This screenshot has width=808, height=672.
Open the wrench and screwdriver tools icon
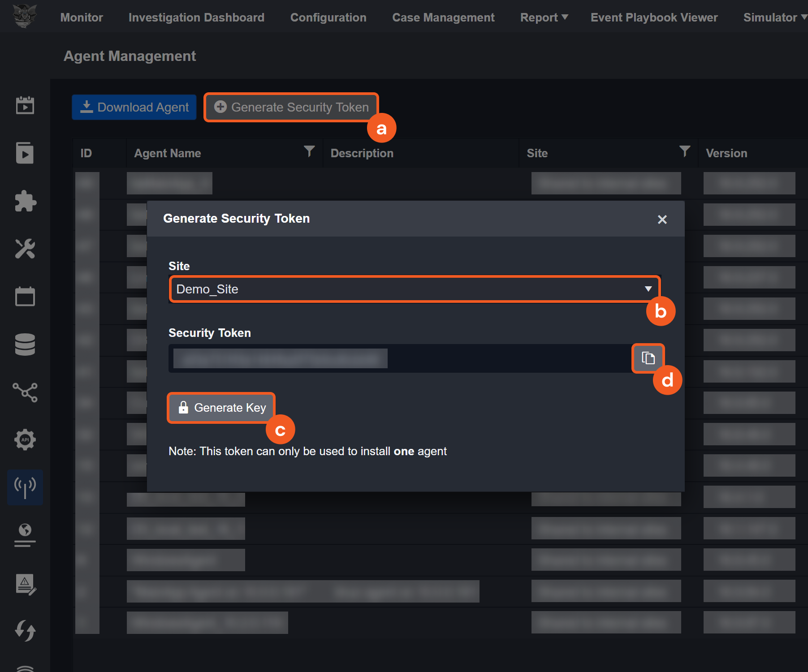pyautogui.click(x=25, y=249)
